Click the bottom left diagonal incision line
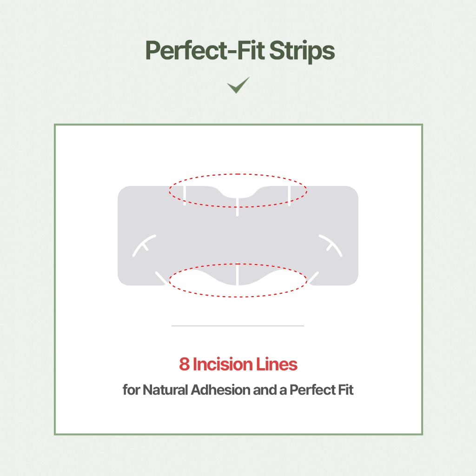476x476 pixels. coord(161,278)
